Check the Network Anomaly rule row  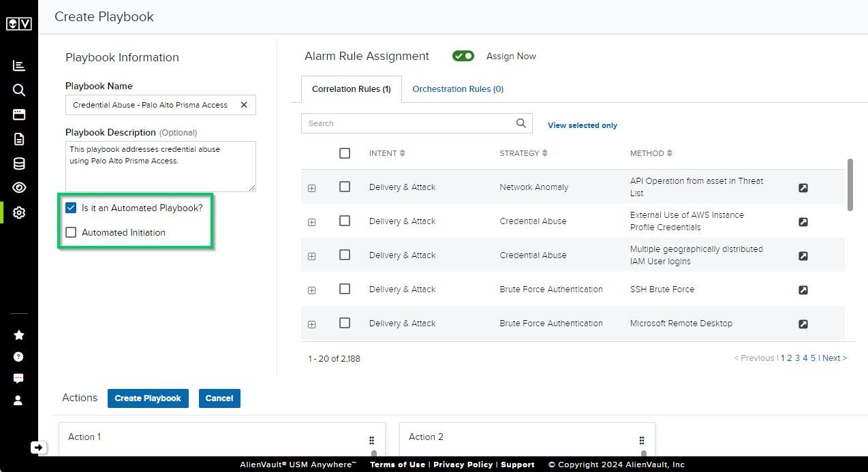345,187
